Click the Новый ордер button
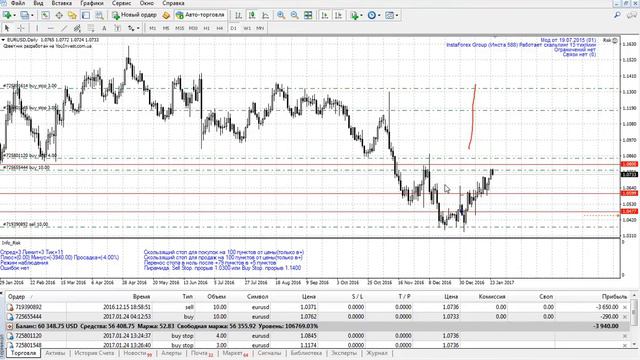Viewport: 640px width, 360px height. [134, 15]
